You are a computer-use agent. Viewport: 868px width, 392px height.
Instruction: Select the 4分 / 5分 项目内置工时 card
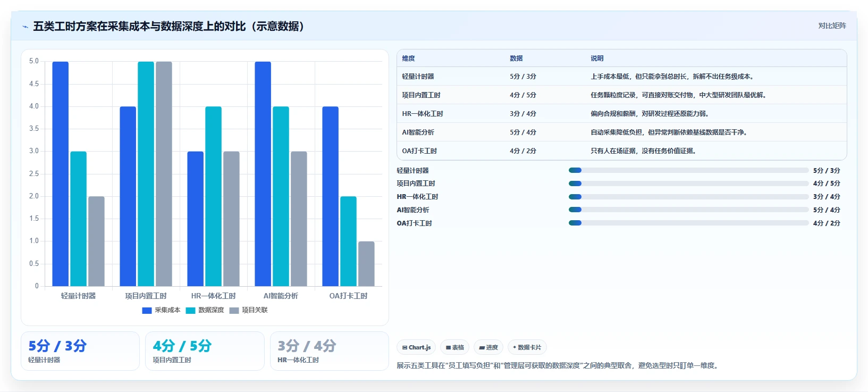205,351
